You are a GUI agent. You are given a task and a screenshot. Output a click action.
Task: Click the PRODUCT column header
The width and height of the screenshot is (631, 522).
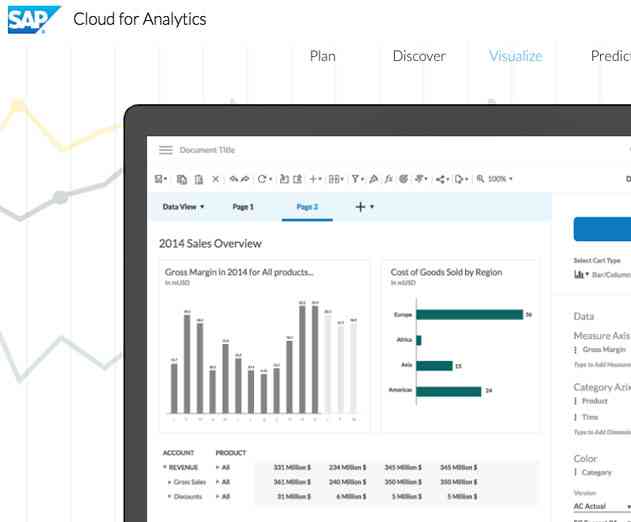231,453
